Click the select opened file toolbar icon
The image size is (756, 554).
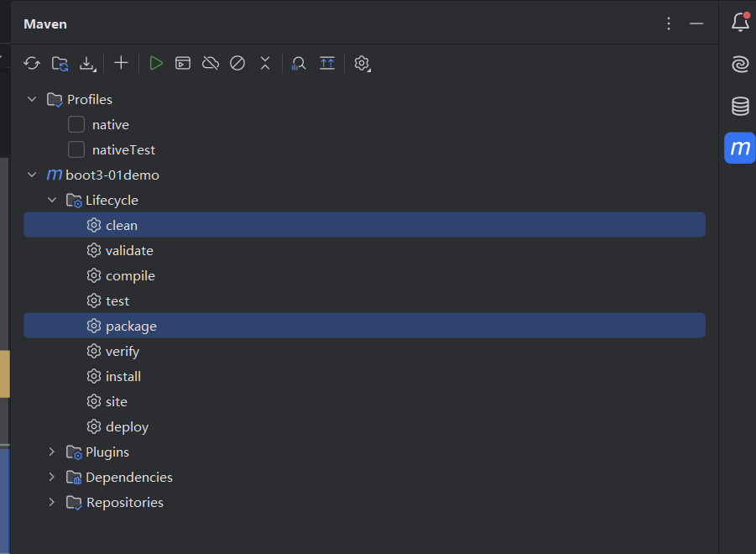click(327, 63)
